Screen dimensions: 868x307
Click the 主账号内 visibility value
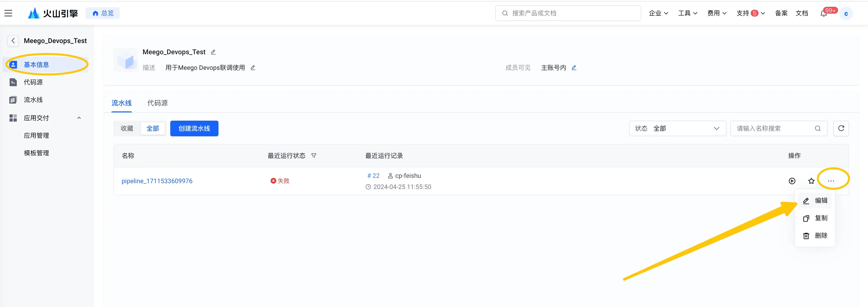click(553, 68)
